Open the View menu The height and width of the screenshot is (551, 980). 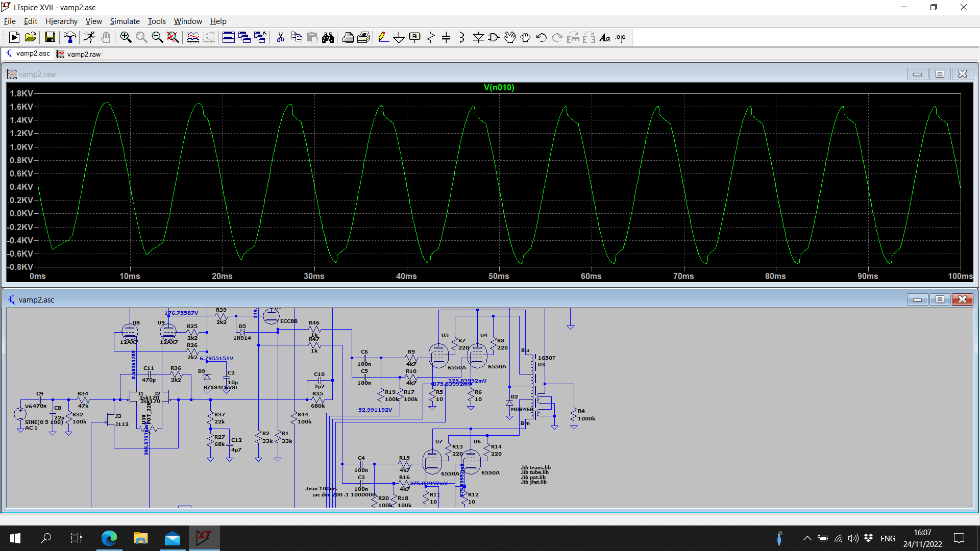point(93,21)
